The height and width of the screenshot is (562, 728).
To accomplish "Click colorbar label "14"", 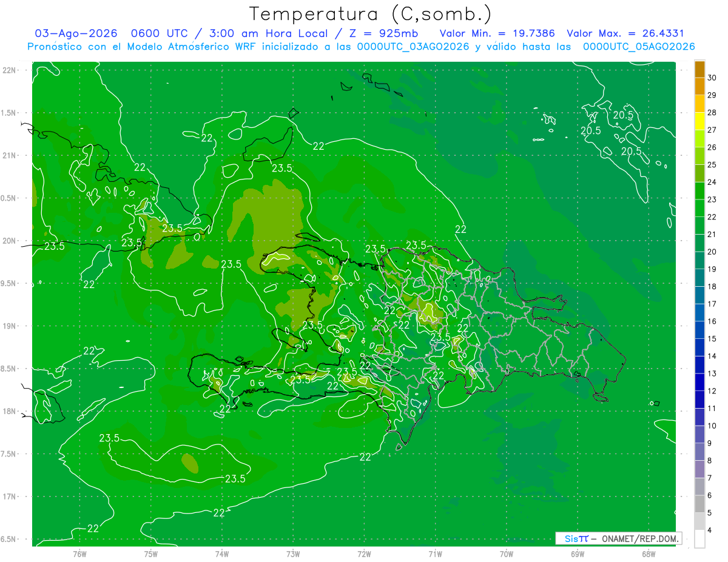I will (x=712, y=356).
